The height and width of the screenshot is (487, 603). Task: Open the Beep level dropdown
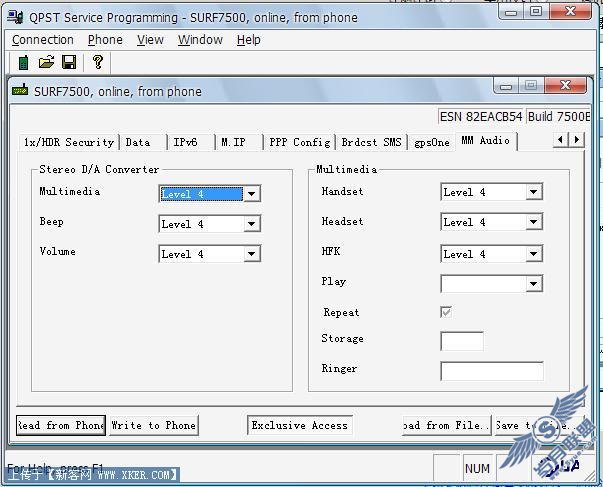click(252, 224)
